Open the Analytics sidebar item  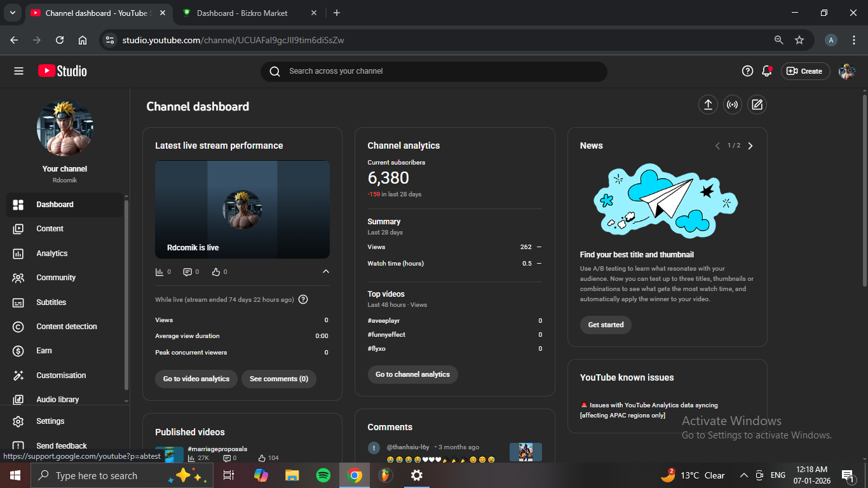[52, 254]
